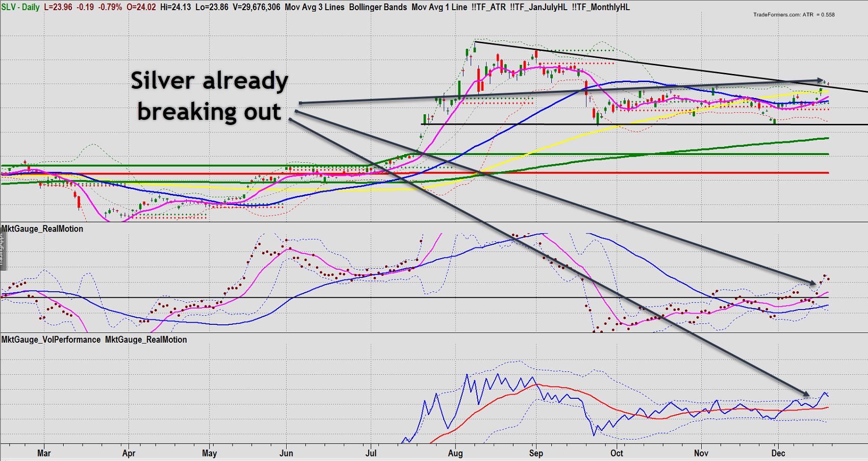Click the Jun label on the time axis
The height and width of the screenshot is (461, 868).
tap(286, 453)
